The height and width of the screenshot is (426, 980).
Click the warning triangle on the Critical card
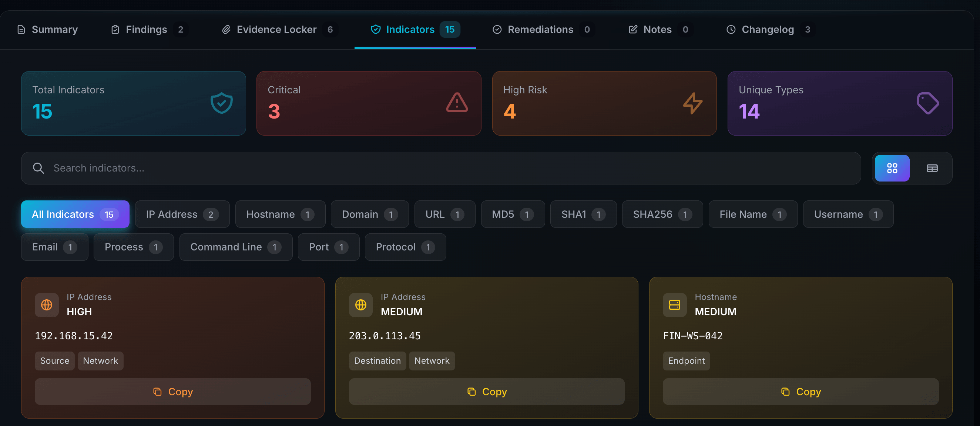click(x=456, y=102)
